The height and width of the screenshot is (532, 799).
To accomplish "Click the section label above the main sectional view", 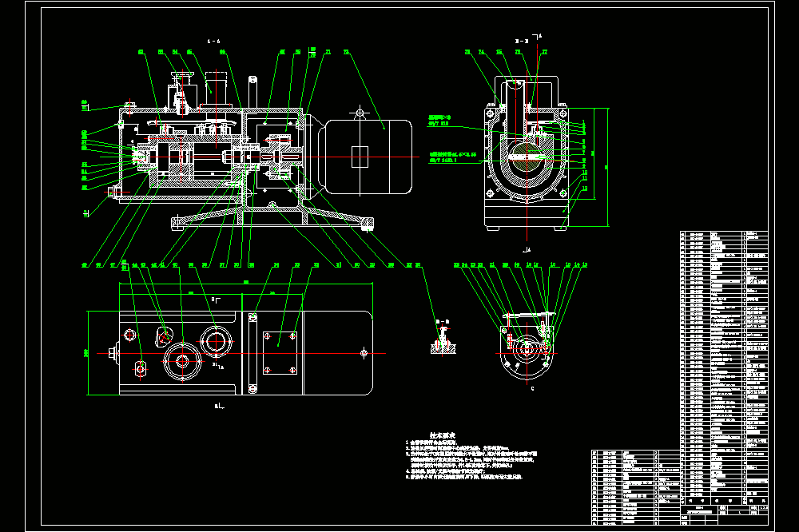I will click(x=213, y=42).
